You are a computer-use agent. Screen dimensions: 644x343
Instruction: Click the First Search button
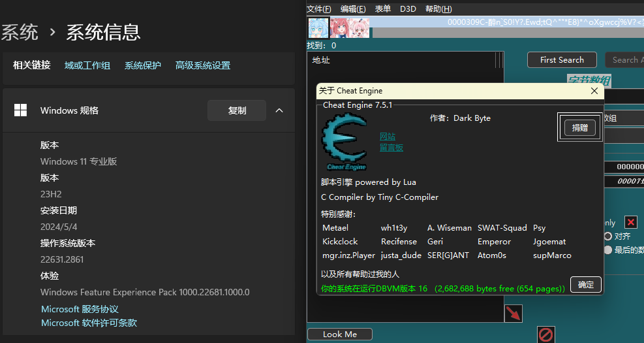pos(562,60)
